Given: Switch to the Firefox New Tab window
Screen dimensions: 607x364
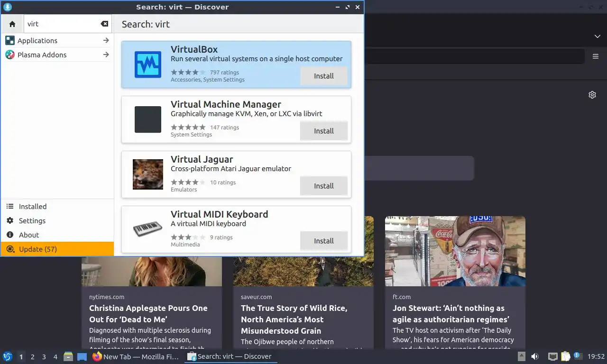Looking at the screenshot, I should coord(136,356).
